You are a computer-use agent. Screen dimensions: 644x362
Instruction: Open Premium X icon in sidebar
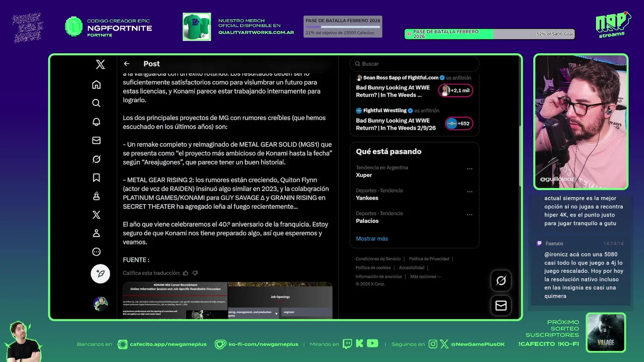pyautogui.click(x=96, y=215)
